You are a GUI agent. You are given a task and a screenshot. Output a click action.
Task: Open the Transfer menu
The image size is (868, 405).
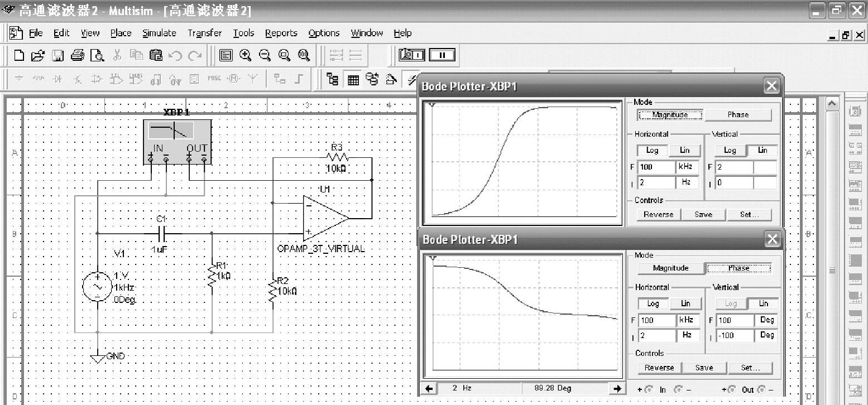(204, 33)
